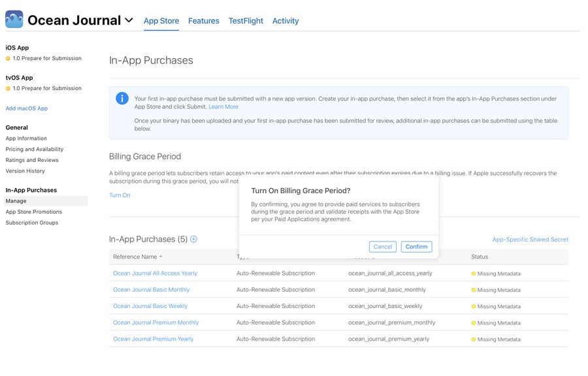Screen dimensions: 588x376
Task: Sort by the Reference Name column header
Action: (138, 257)
